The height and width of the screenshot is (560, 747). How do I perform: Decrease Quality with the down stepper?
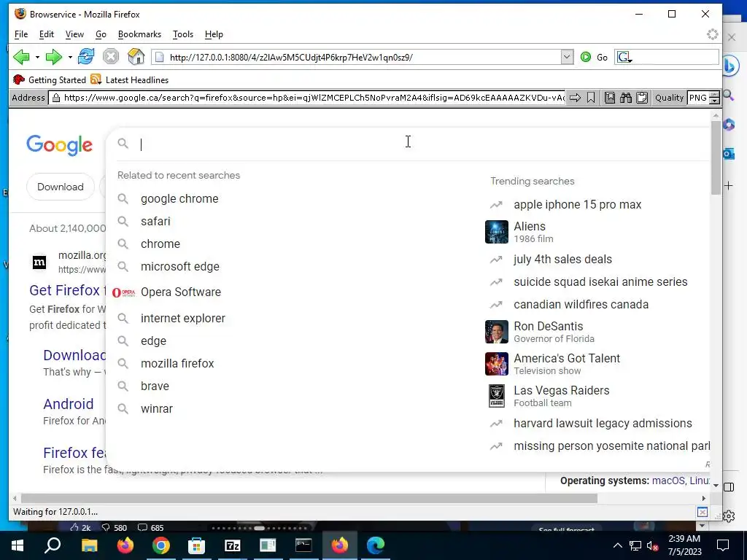pyautogui.click(x=714, y=101)
